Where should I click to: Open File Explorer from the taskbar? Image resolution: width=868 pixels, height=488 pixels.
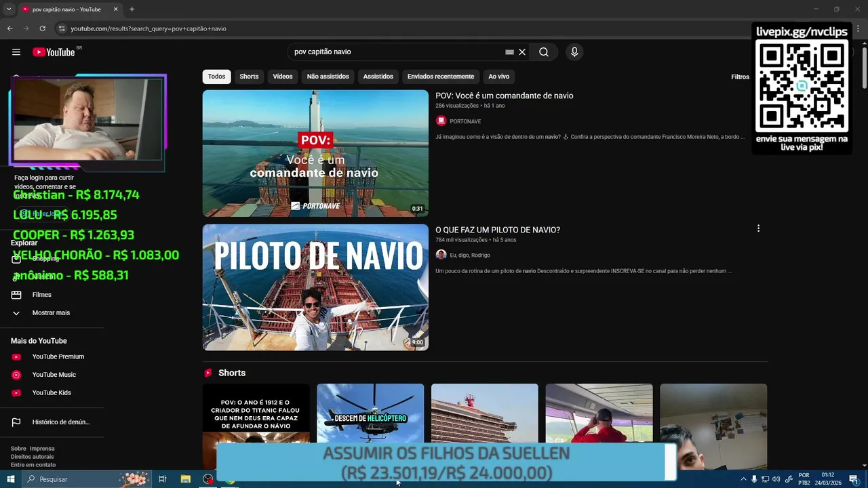click(185, 479)
